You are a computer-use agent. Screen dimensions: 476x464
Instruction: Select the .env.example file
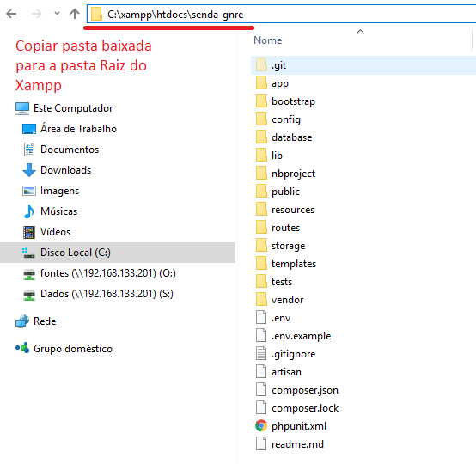(293, 336)
